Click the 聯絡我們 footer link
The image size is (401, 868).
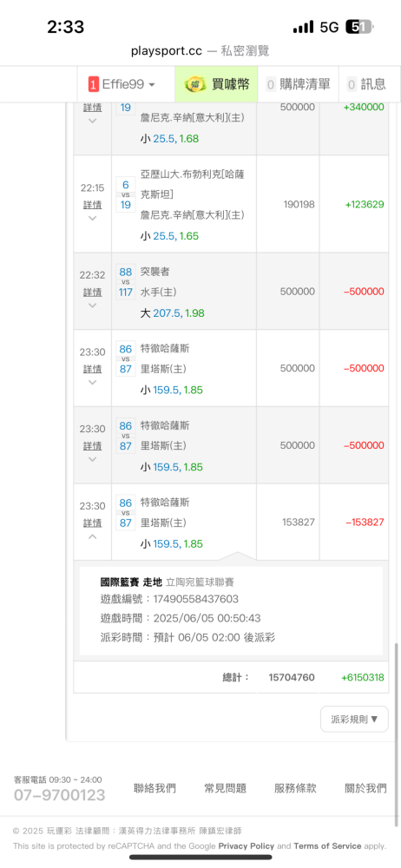coord(154,788)
